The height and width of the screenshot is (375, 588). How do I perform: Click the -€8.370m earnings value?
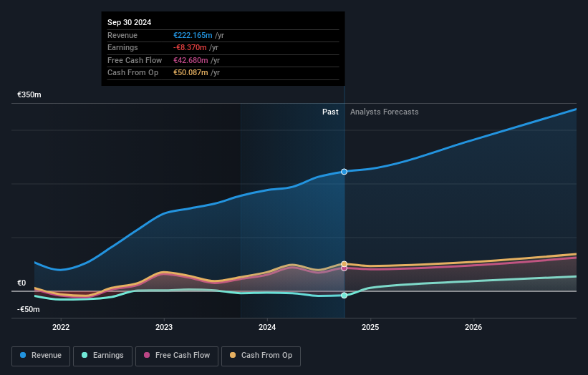190,47
